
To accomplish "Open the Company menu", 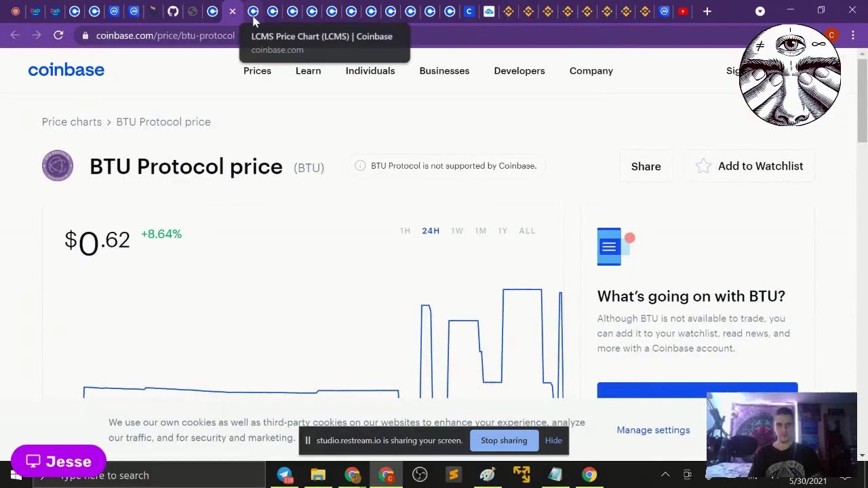I will (x=591, y=70).
